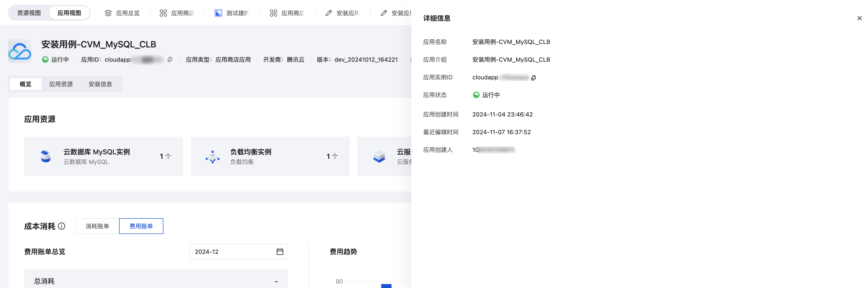
Task: Select the 费用账单 billing option
Action: point(141,226)
